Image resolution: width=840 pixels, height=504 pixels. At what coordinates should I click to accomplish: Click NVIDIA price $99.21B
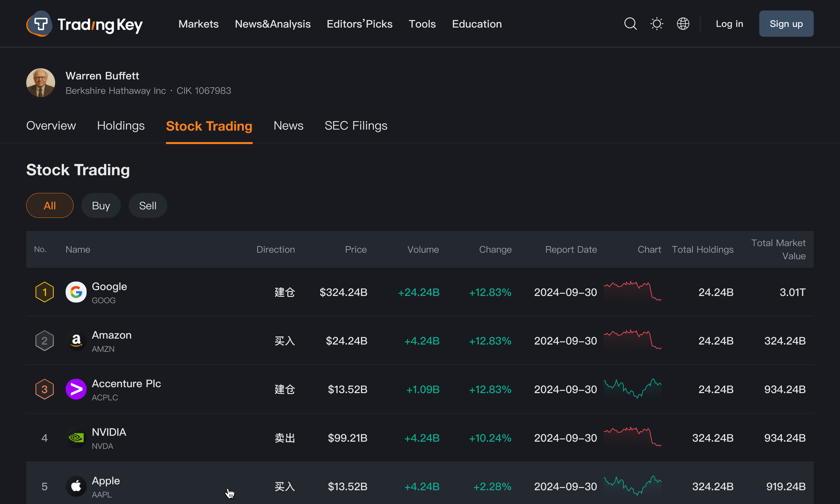pyautogui.click(x=347, y=438)
